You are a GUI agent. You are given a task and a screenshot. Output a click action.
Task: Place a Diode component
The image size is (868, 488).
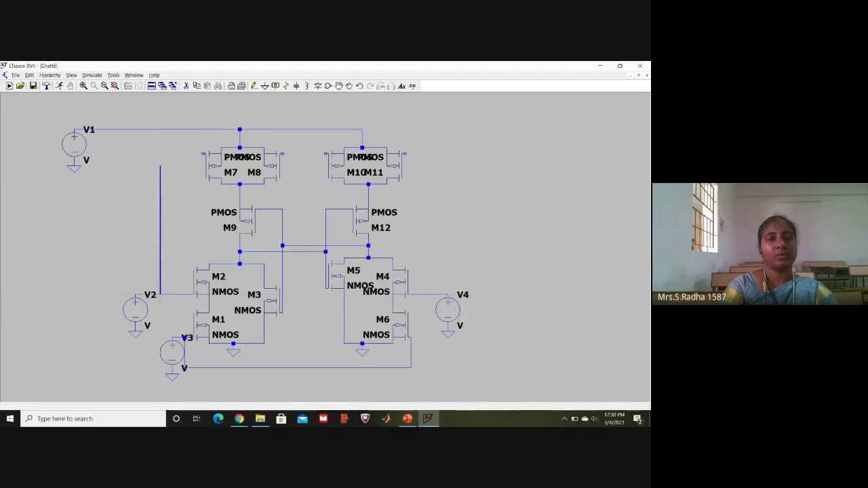317,86
